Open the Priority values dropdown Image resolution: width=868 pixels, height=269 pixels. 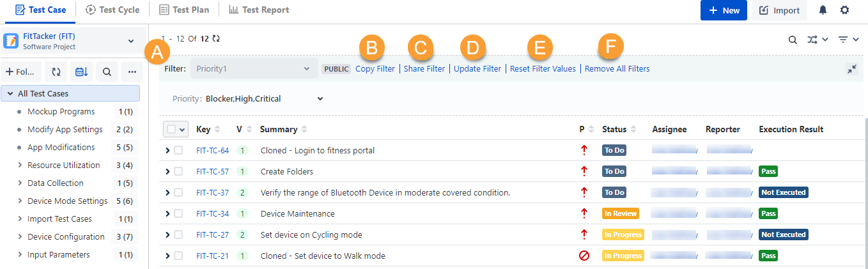[x=320, y=98]
